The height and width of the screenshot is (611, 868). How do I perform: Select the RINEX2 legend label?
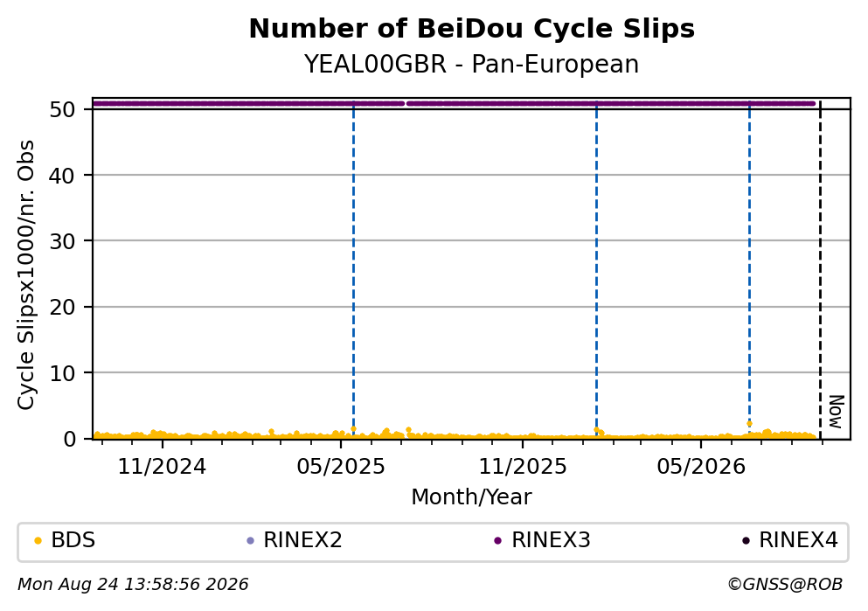click(x=302, y=540)
